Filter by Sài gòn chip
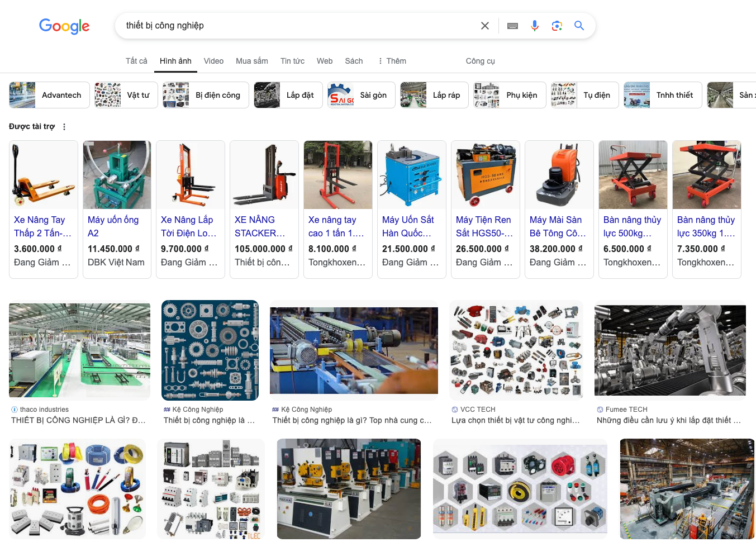The height and width of the screenshot is (542, 756). [x=362, y=95]
